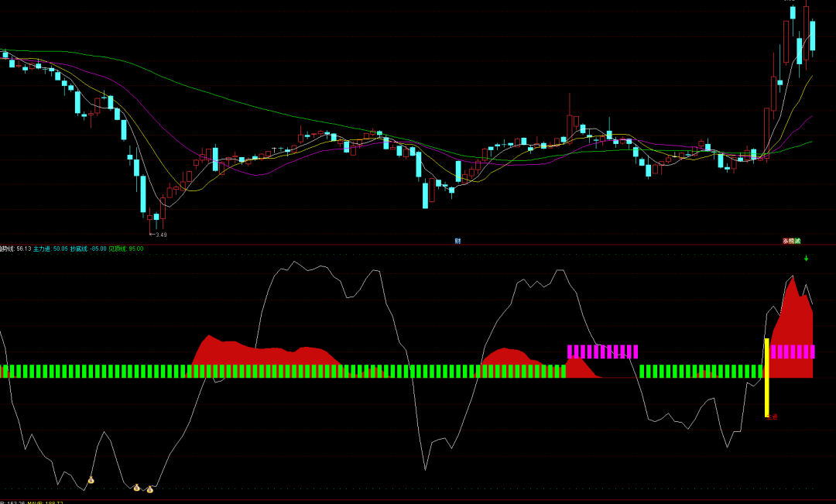
Task: Click the rightmost money bag signal icon
Action: coord(150,489)
